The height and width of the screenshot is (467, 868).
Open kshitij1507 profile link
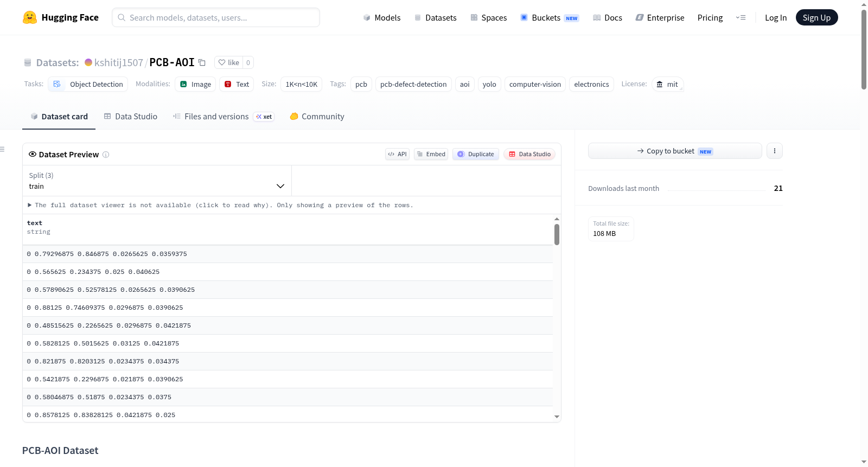coord(119,62)
